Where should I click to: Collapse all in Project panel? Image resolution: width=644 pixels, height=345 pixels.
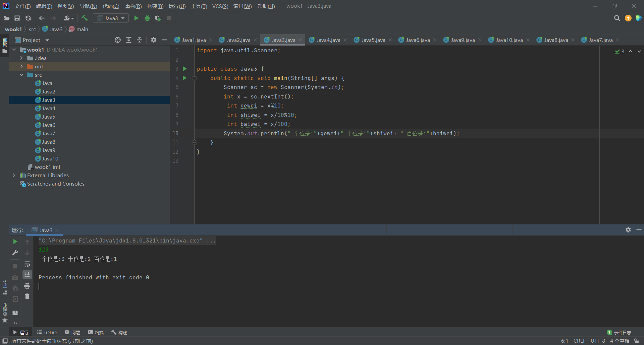pyautogui.click(x=140, y=40)
